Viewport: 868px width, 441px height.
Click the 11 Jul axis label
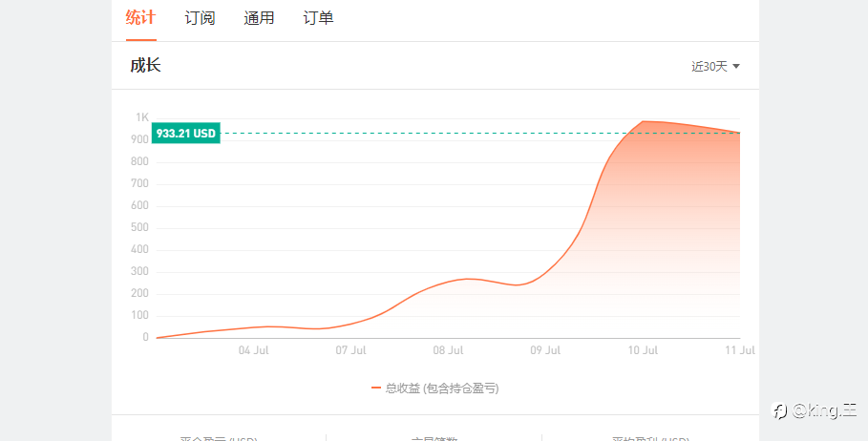(740, 350)
